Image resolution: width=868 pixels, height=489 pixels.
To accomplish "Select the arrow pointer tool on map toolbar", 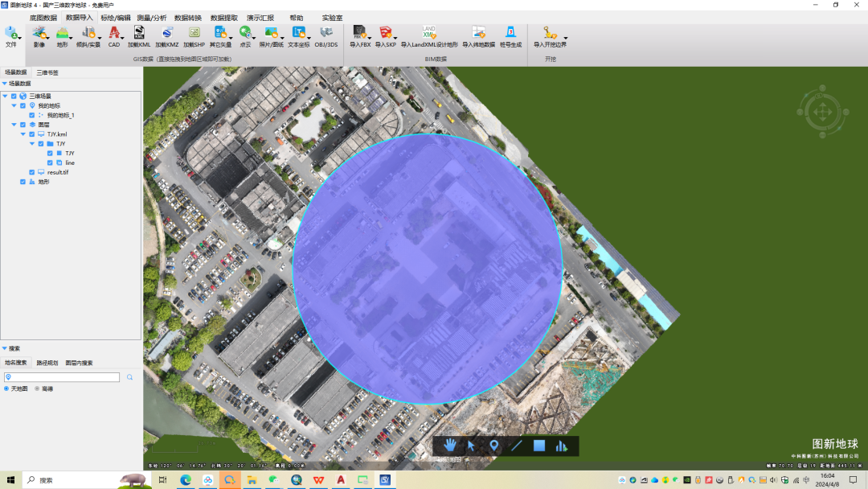I will [472, 446].
